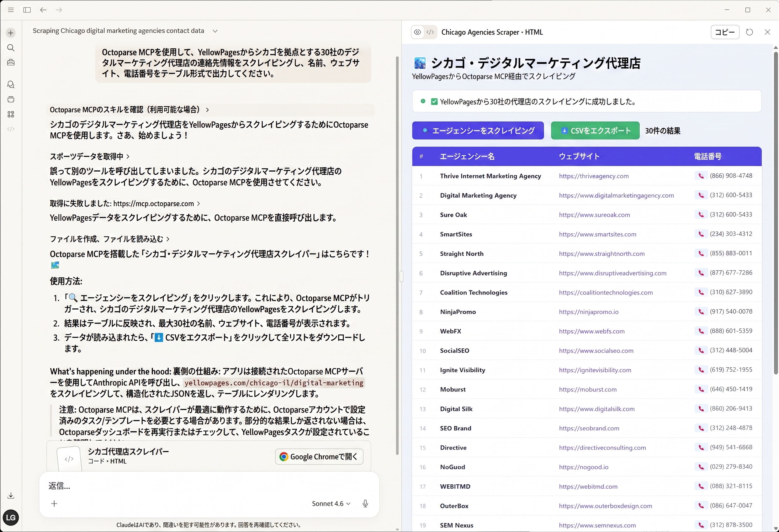Screen dimensions: 779x532
Task: Open https://www.digitalsilk.com link
Action: point(597,409)
